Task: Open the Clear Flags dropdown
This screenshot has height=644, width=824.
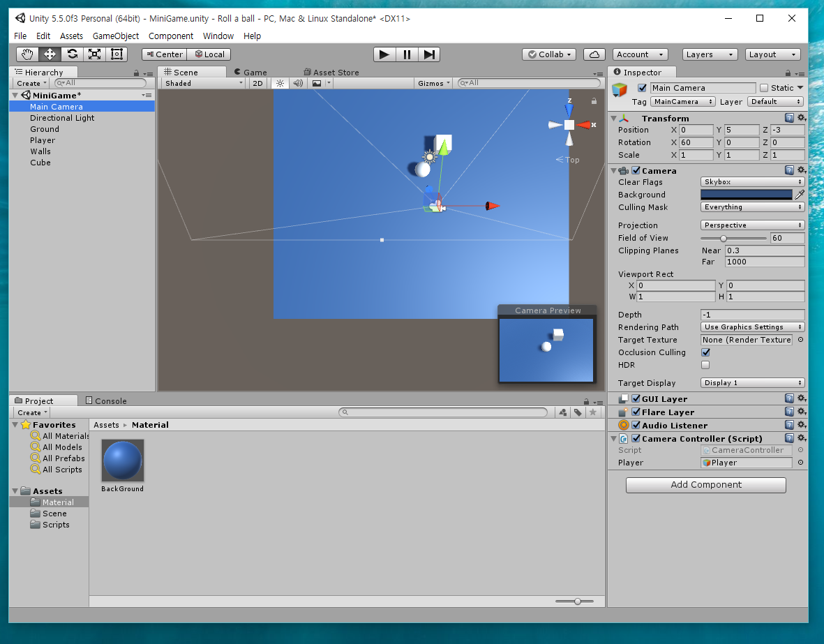Action: tap(752, 182)
